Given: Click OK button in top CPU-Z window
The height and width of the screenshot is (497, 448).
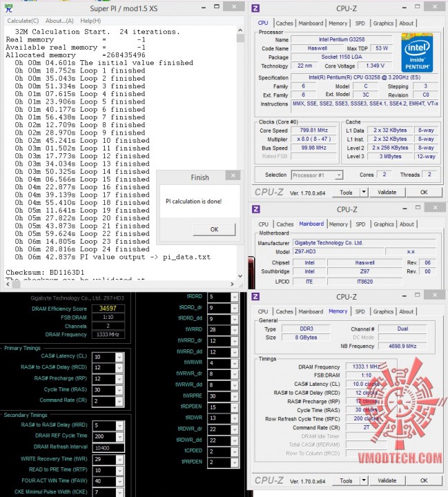Looking at the screenshot, I should coord(424,193).
